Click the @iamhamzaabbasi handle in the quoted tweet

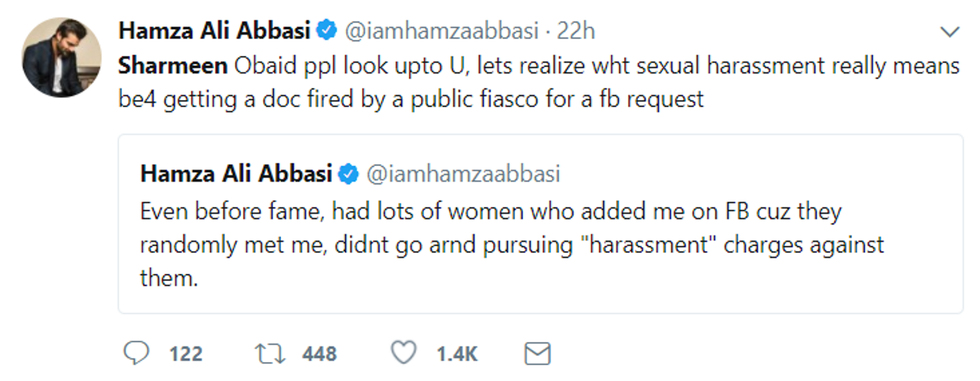[463, 174]
